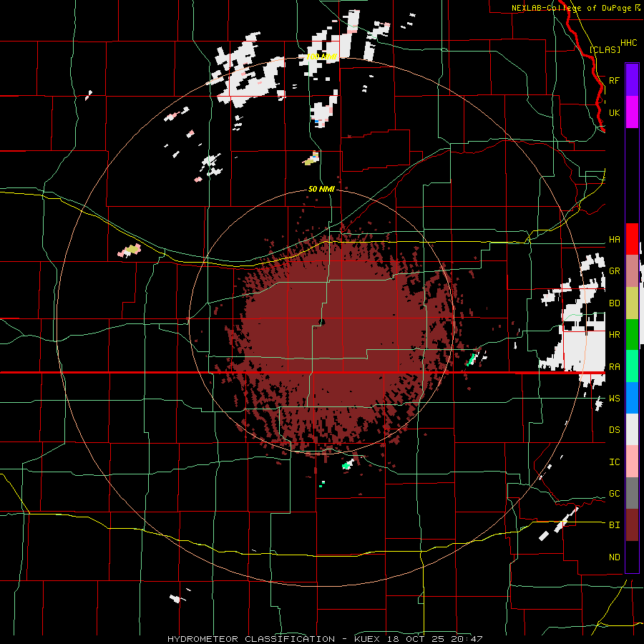Click the '[CLAS]' units label

click(605, 49)
